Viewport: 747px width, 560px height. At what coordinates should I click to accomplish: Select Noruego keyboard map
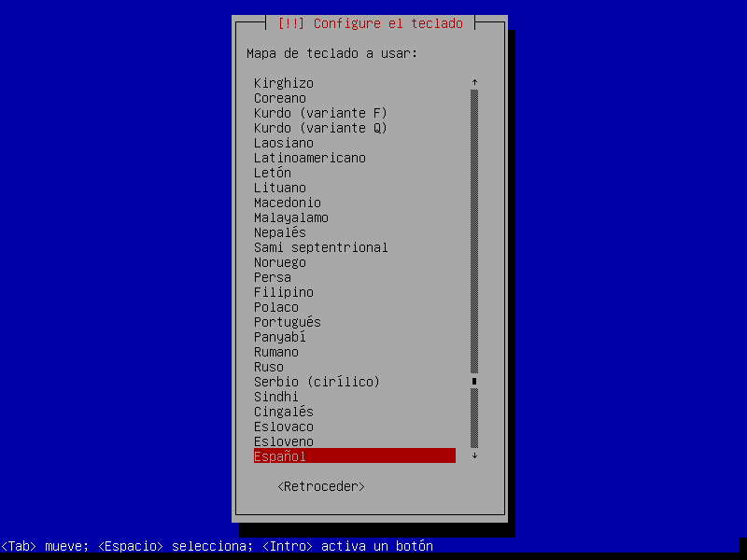point(279,262)
